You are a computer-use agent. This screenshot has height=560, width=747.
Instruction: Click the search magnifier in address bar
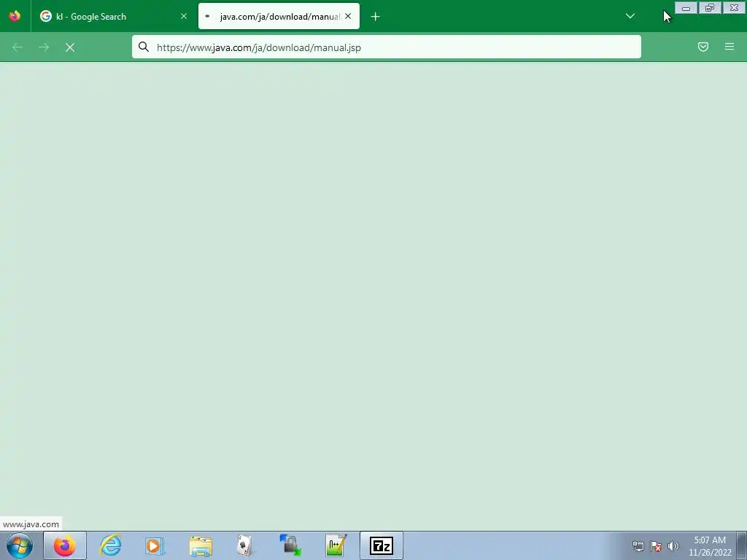point(144,47)
